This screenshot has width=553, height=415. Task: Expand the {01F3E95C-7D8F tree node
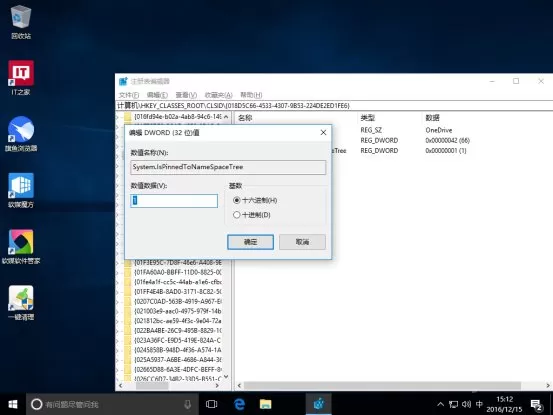tap(118, 263)
